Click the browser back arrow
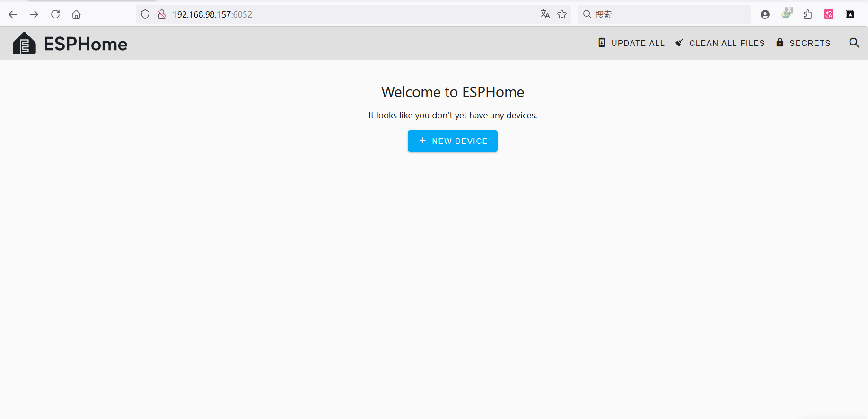 coord(13,14)
